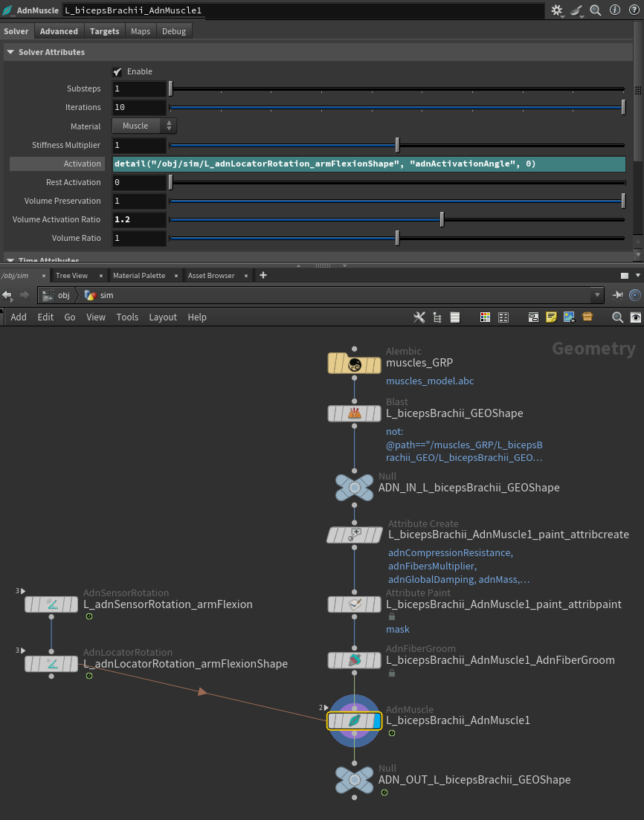Click the add background image icon
The image size is (644, 820).
point(569,317)
